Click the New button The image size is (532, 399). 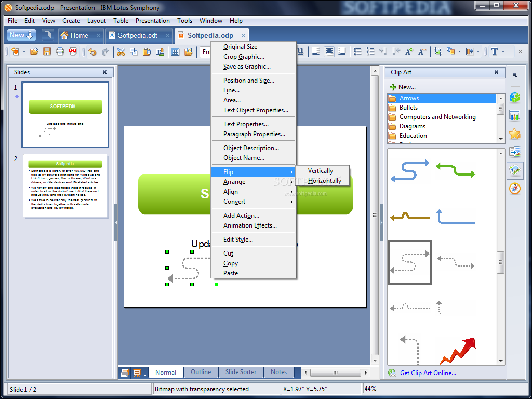point(21,35)
